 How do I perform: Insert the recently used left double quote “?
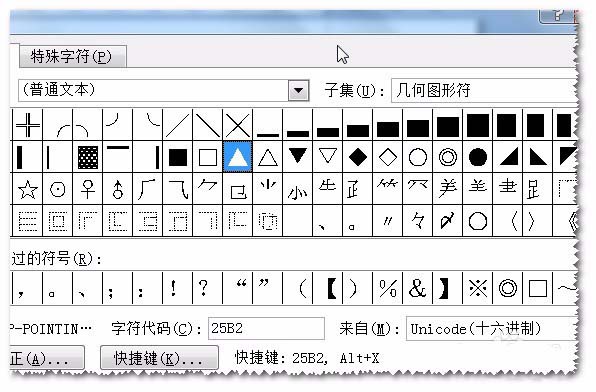[x=238, y=288]
